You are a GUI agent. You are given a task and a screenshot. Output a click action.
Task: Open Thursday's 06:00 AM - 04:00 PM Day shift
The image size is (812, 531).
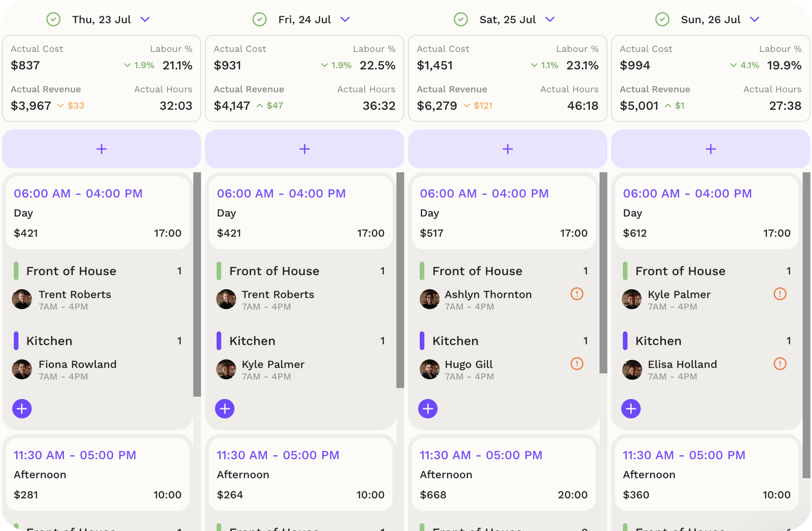click(97, 212)
